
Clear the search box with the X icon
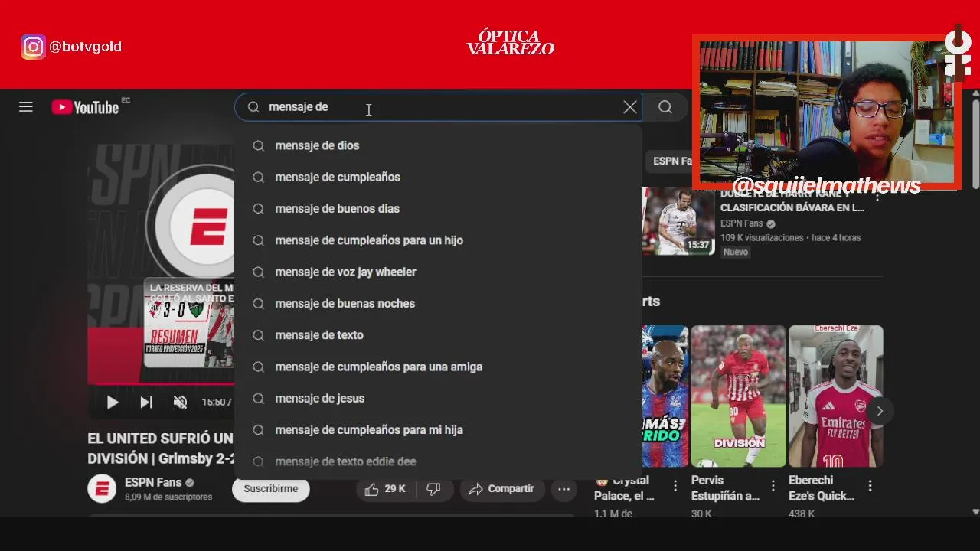click(x=630, y=107)
